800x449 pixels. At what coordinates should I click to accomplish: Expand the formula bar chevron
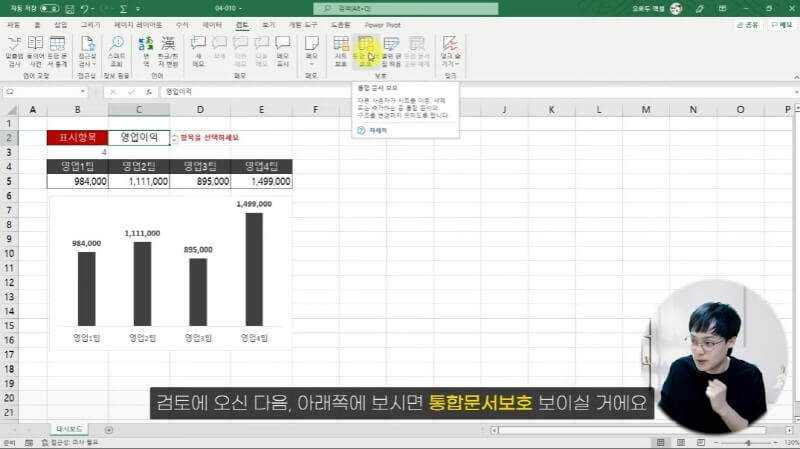click(796, 92)
